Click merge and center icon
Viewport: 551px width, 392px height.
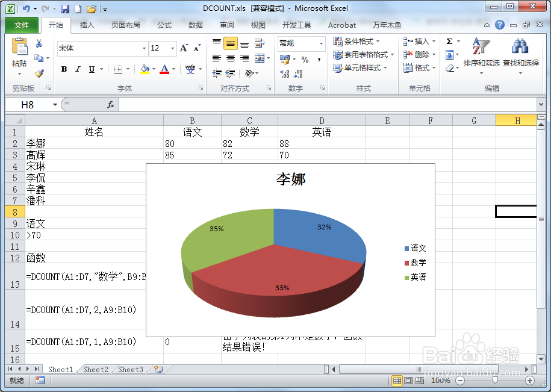click(x=260, y=58)
